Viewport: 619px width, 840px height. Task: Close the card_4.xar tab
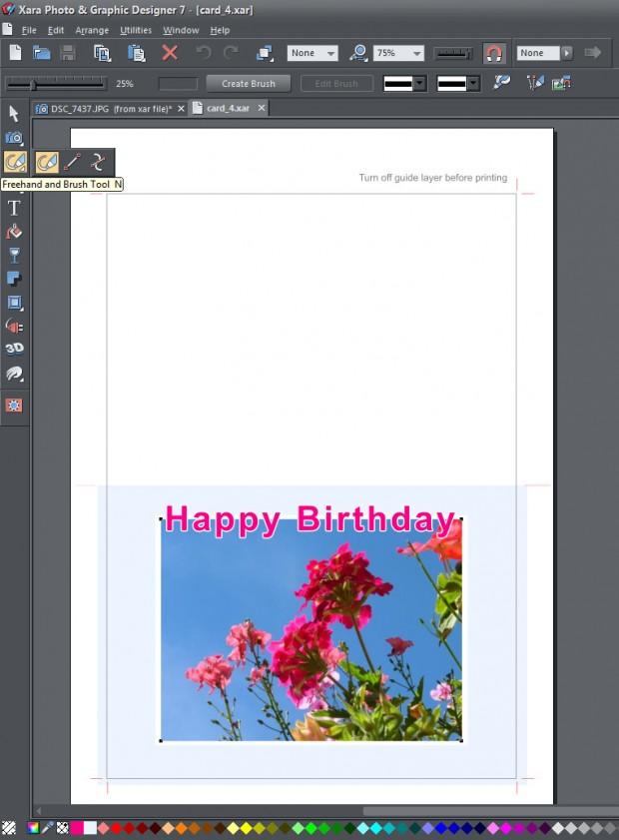[x=262, y=108]
